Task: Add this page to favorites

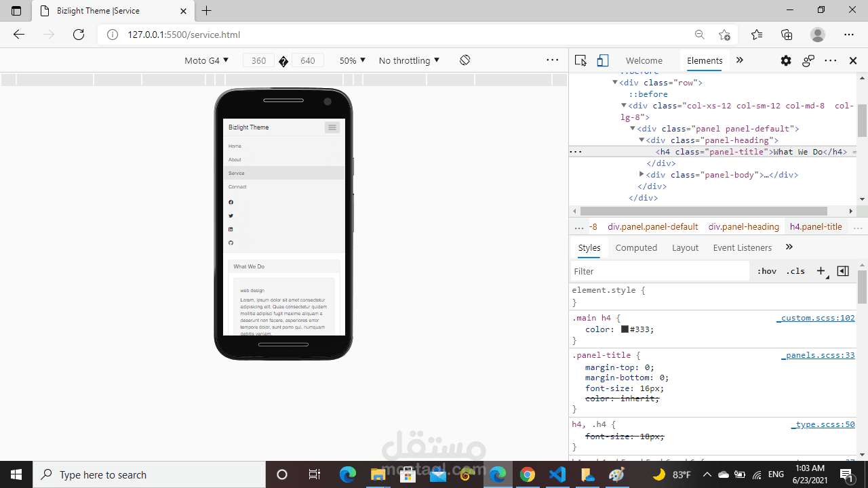Action: (x=725, y=35)
